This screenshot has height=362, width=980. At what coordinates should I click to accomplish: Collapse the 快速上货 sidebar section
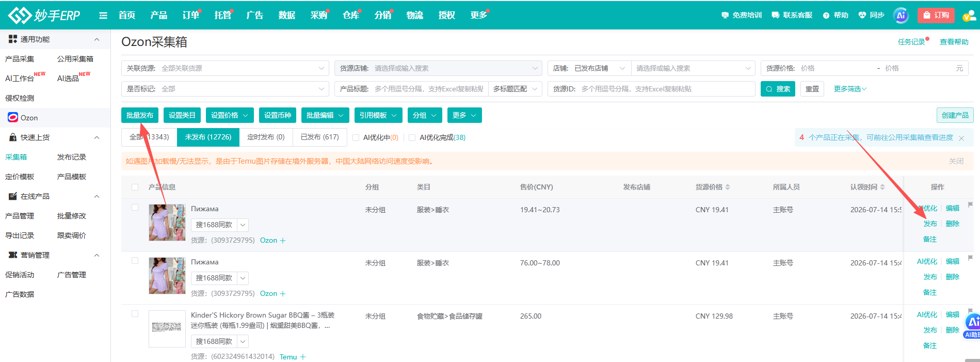(x=97, y=137)
